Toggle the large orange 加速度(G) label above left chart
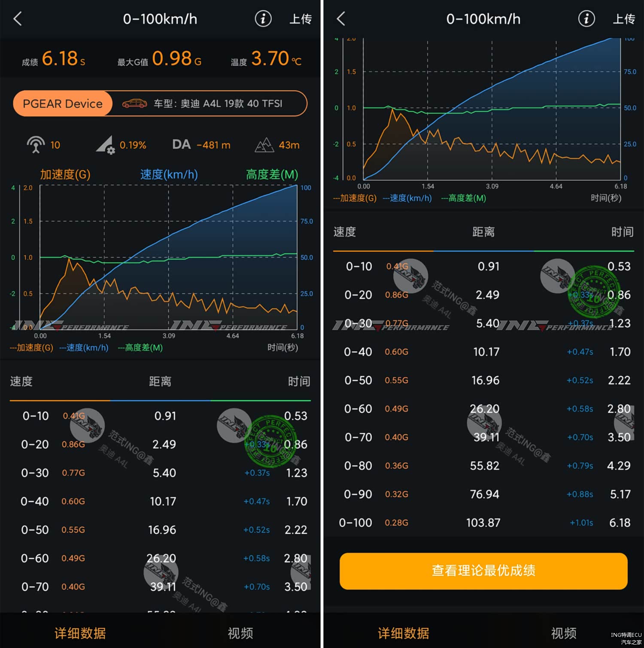Image resolution: width=644 pixels, height=648 pixels. click(x=65, y=174)
